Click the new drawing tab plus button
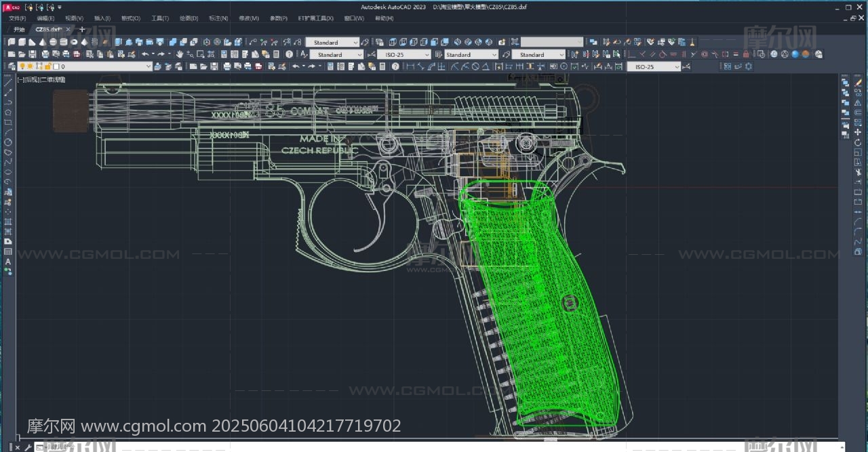The image size is (868, 452). coord(82,30)
